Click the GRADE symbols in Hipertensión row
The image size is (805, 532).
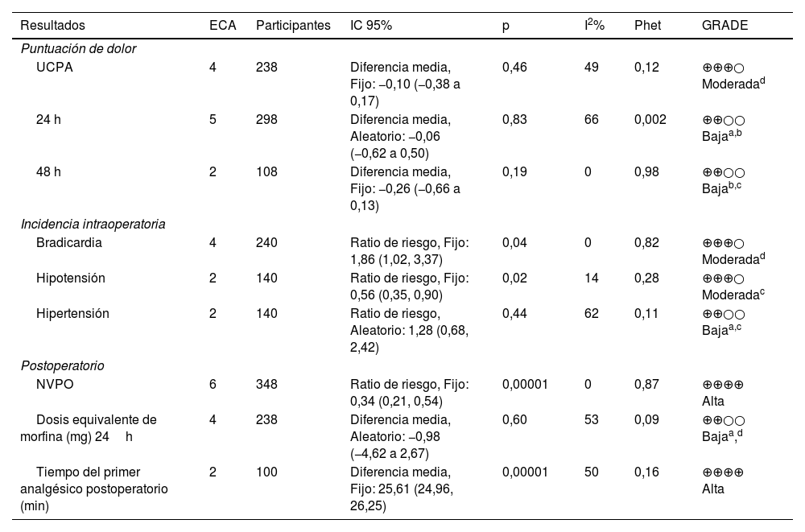coord(723,313)
